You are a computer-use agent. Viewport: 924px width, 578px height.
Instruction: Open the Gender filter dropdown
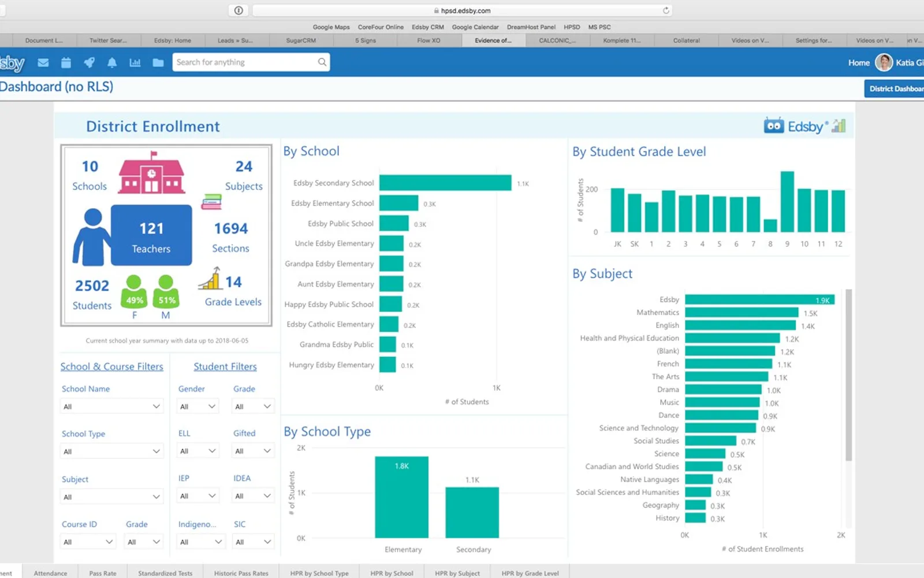198,406
